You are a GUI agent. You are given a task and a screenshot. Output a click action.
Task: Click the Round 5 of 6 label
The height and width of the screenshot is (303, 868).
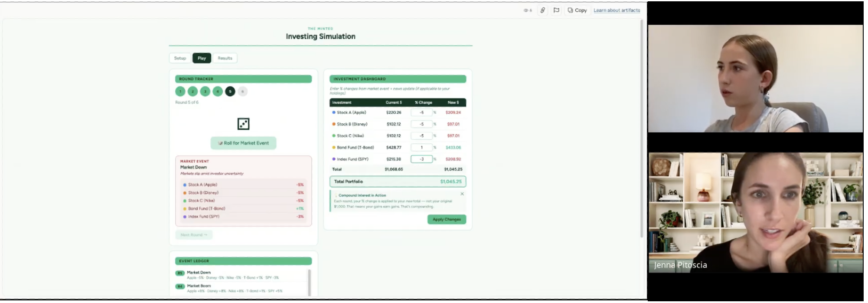click(x=187, y=102)
